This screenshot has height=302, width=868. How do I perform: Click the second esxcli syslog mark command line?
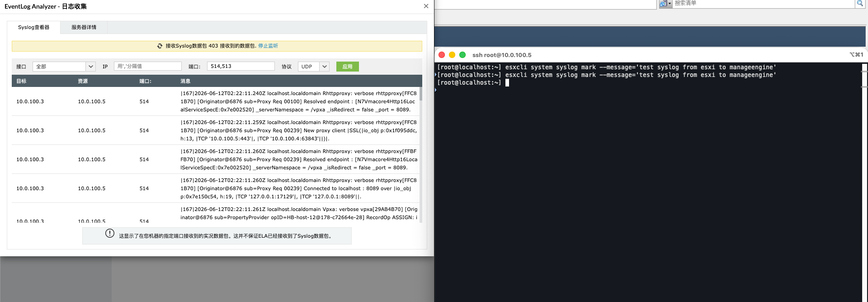coord(606,75)
